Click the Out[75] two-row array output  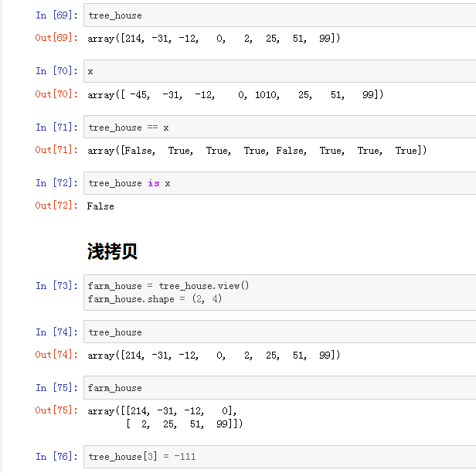(165, 417)
